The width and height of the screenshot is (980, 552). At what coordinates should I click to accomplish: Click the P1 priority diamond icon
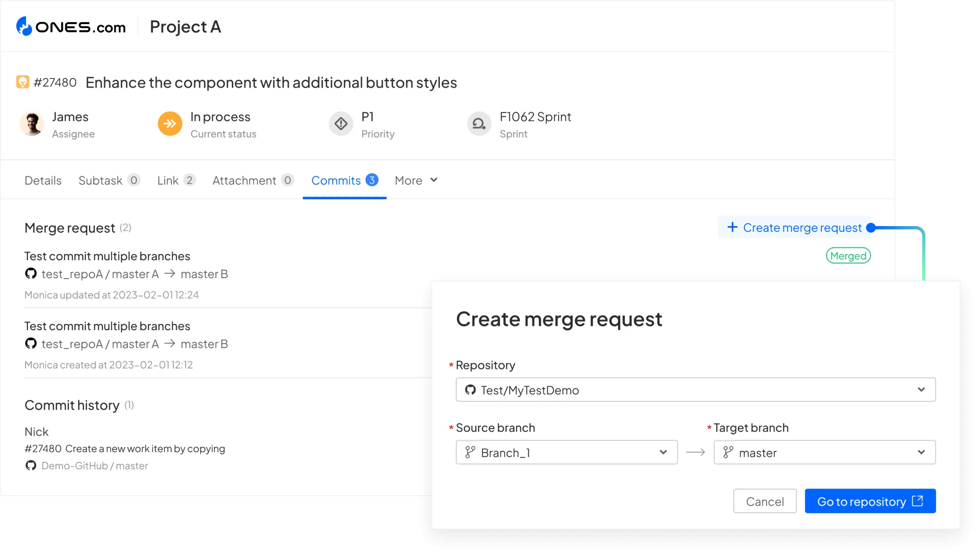coord(341,124)
